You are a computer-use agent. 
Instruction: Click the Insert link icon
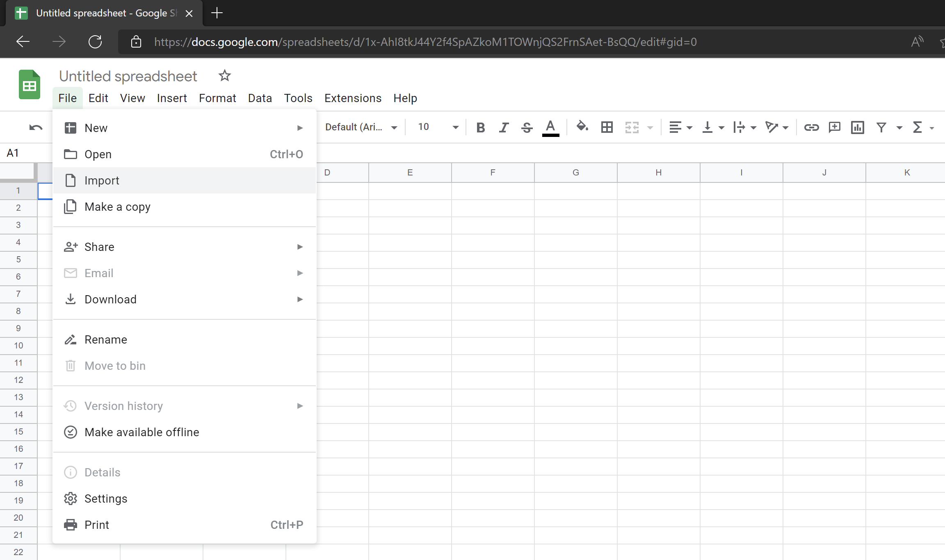pos(810,127)
